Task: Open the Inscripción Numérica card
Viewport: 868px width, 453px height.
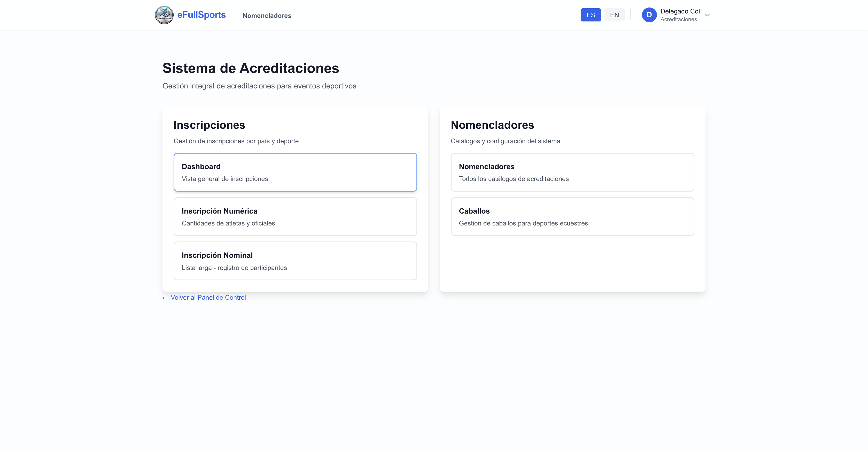Action: (295, 217)
